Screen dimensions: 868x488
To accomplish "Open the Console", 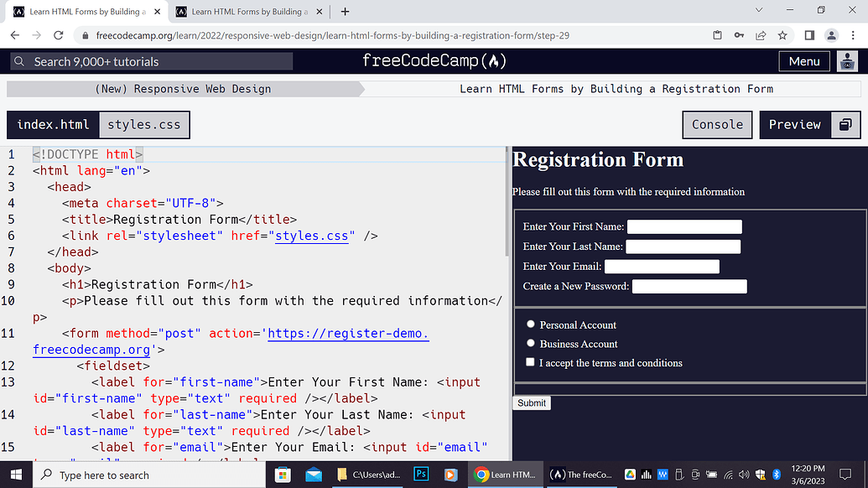I will pos(717,124).
